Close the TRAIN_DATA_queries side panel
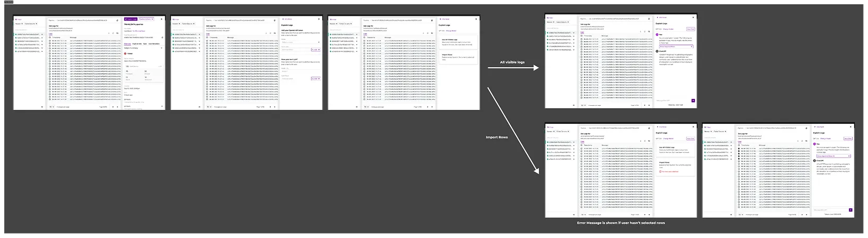868x238 pixels. tap(161, 19)
